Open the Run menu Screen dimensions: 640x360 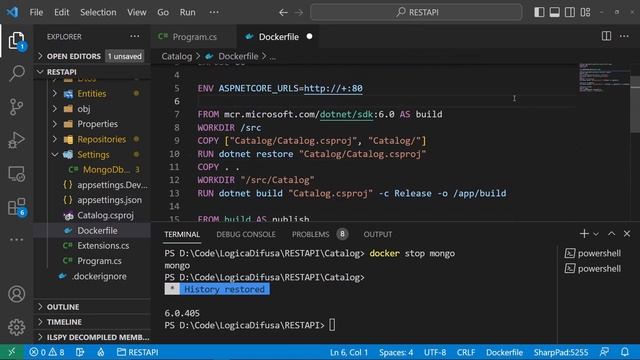[187, 12]
